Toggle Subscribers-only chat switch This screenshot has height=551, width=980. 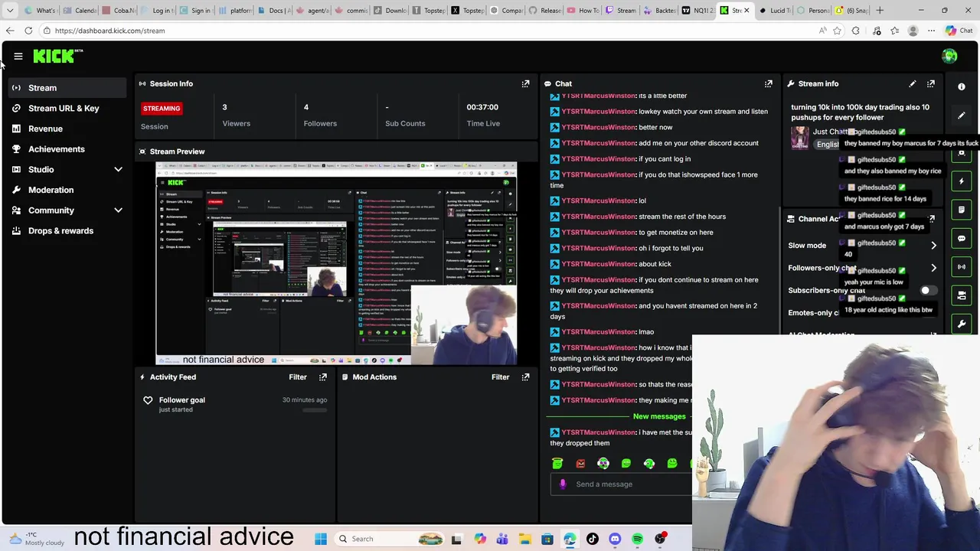click(x=927, y=291)
